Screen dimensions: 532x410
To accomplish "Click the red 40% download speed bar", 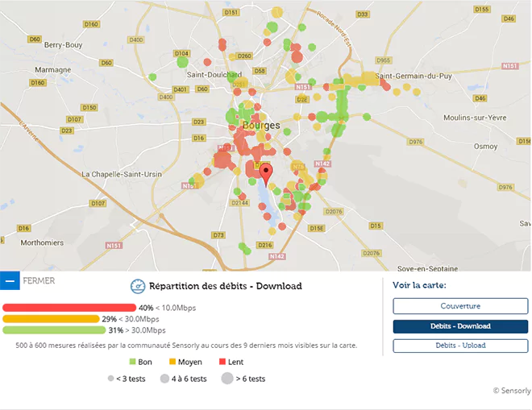I will pos(69,308).
